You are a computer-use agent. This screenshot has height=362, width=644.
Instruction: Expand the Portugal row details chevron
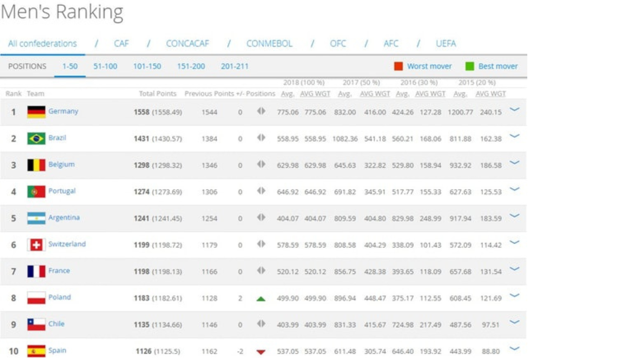pyautogui.click(x=515, y=189)
